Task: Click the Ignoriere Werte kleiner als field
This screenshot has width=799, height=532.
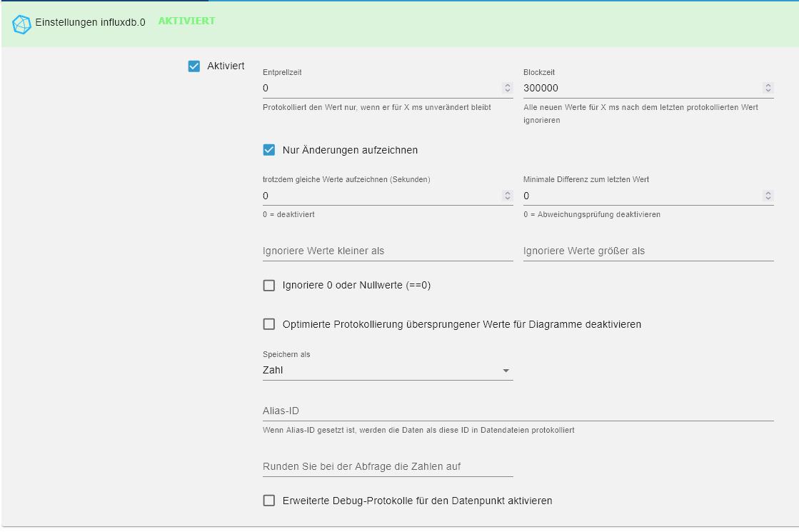Action: 388,251
